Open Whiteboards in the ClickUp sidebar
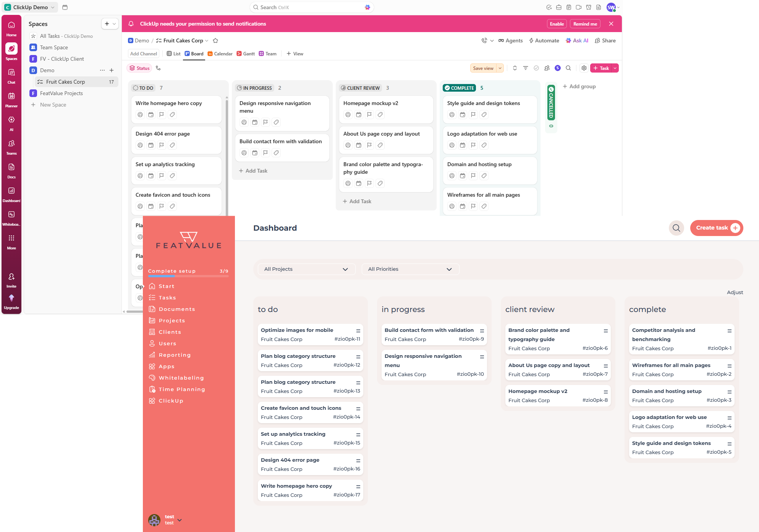Screen dimensions: 759x532 (x=11, y=218)
